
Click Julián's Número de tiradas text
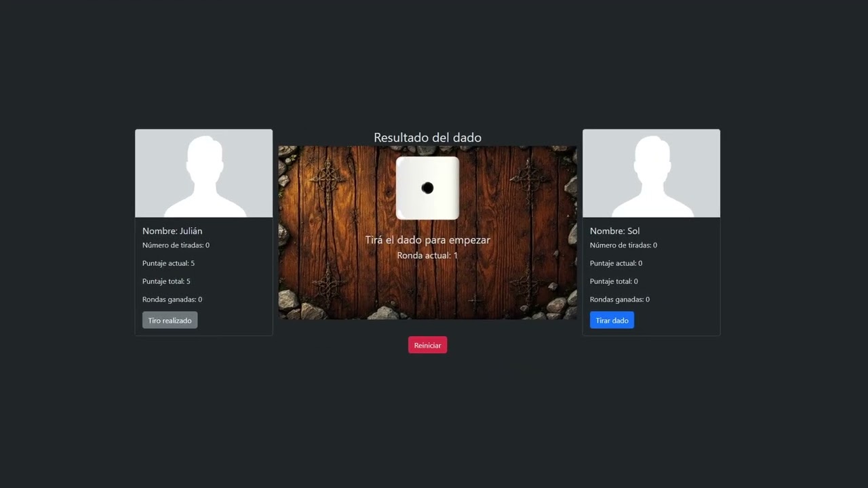[x=176, y=245]
